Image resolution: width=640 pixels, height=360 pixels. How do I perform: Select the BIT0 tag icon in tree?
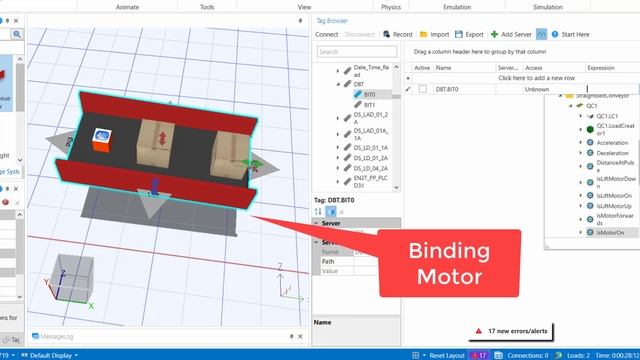(x=358, y=94)
